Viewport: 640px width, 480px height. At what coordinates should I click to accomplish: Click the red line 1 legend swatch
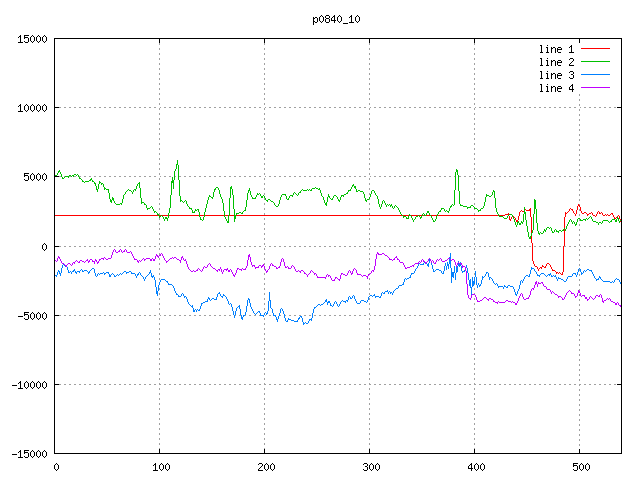(596, 48)
